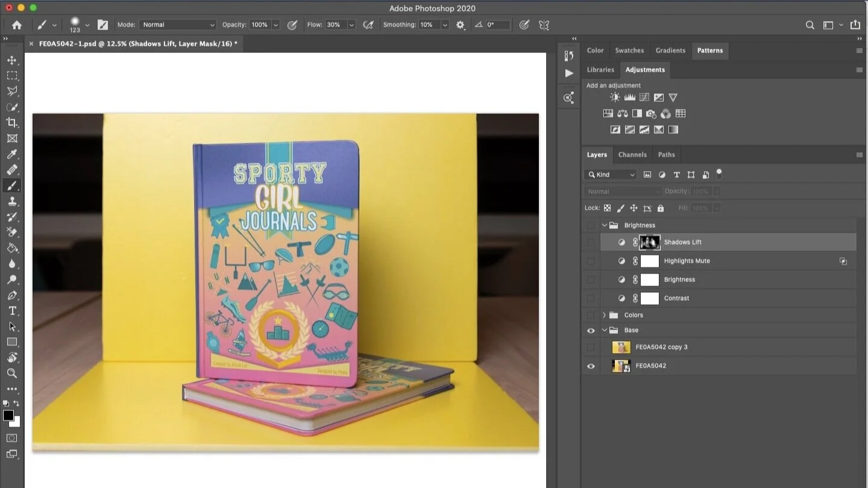The image size is (868, 488).
Task: Select the Clone Stamp tool
Action: (x=12, y=201)
